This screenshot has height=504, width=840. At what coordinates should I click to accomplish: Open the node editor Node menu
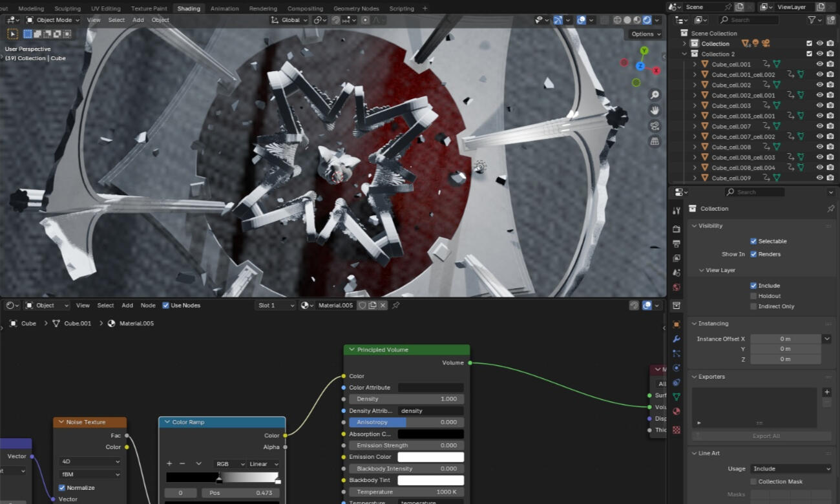[148, 305]
